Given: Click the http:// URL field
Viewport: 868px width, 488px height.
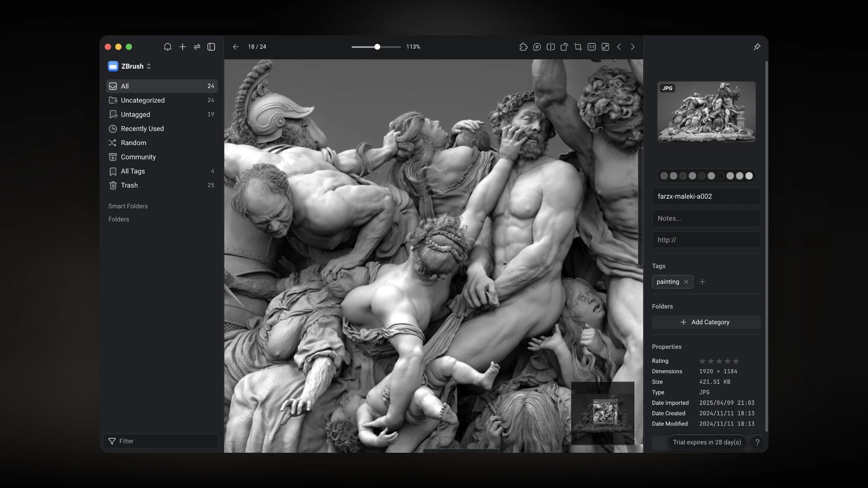Looking at the screenshot, I should (x=706, y=240).
